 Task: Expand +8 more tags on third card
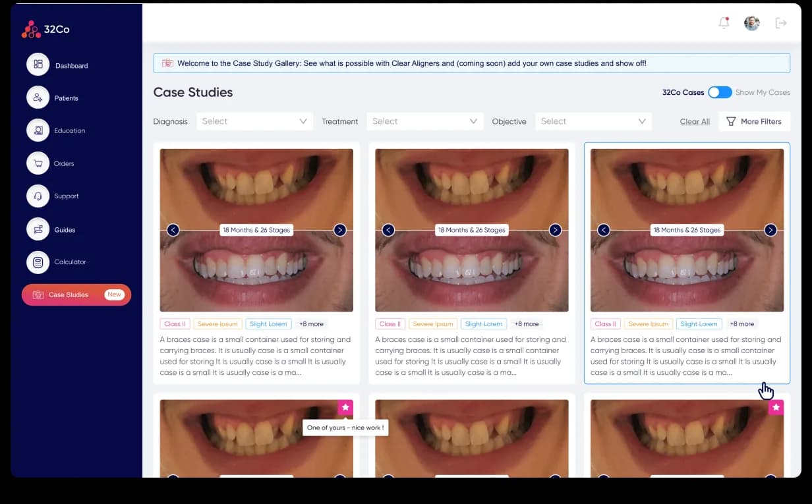[x=741, y=324]
